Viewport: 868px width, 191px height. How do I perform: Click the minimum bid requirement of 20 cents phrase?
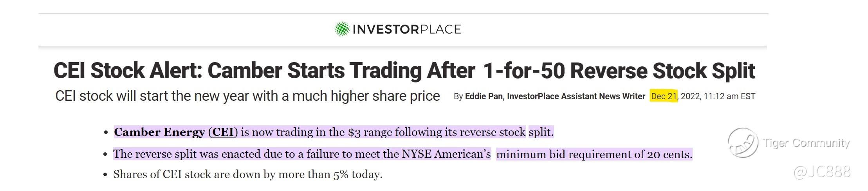594,154
